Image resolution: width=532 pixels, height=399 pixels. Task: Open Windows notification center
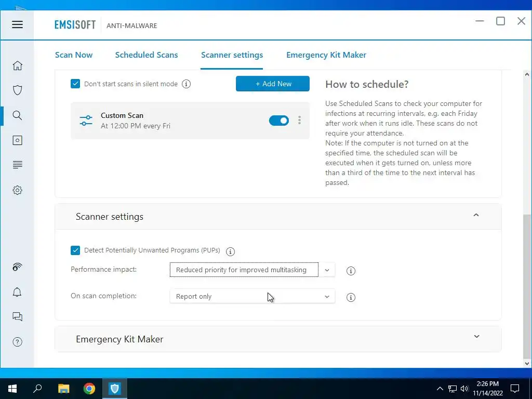515,389
